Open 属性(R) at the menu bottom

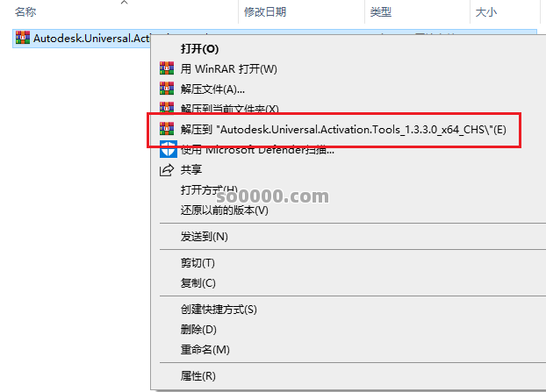tap(198, 376)
